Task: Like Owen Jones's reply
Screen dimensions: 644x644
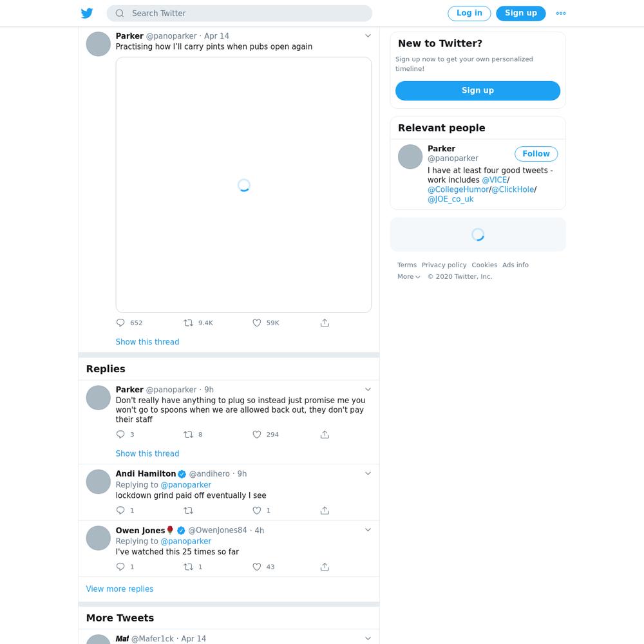Action: 257,567
